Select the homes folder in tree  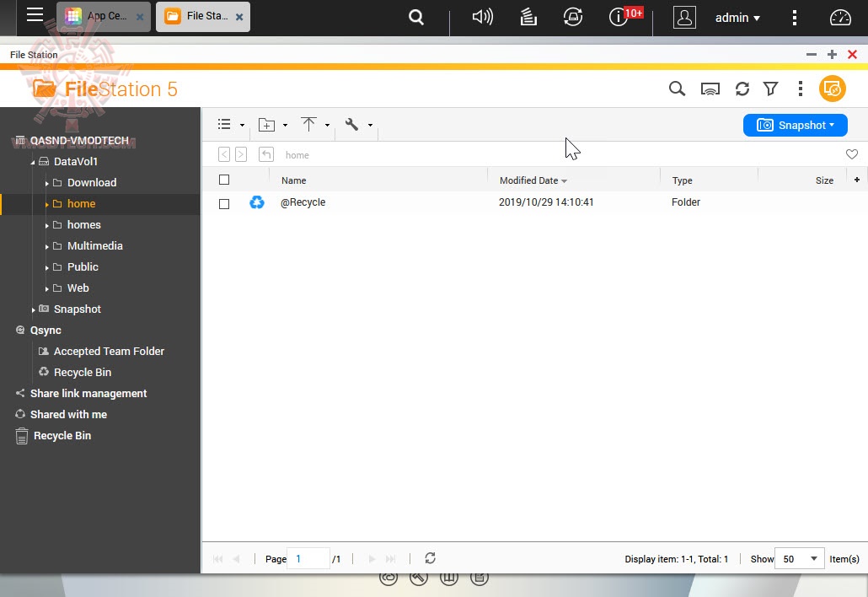coord(83,225)
